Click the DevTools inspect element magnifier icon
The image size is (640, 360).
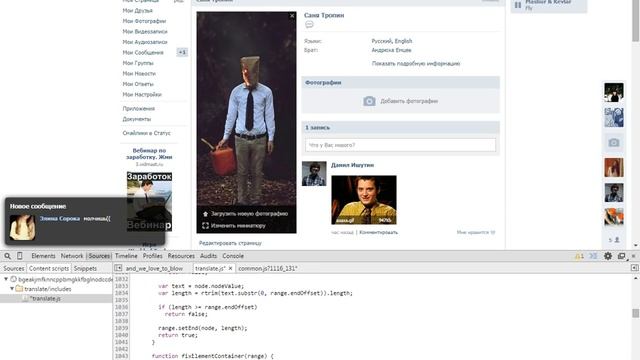(7, 256)
